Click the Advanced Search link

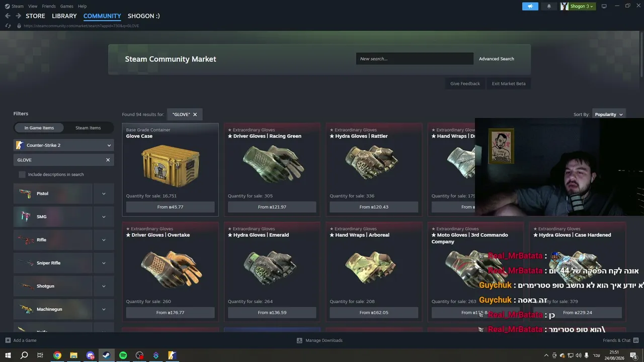click(497, 59)
